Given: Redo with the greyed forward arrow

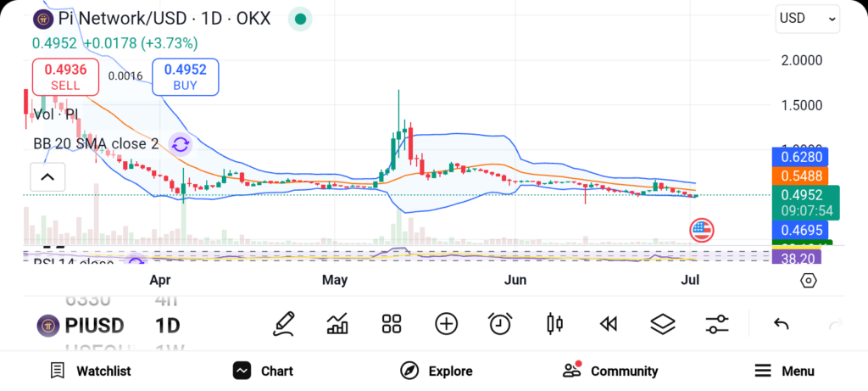Looking at the screenshot, I should pyautogui.click(x=836, y=324).
